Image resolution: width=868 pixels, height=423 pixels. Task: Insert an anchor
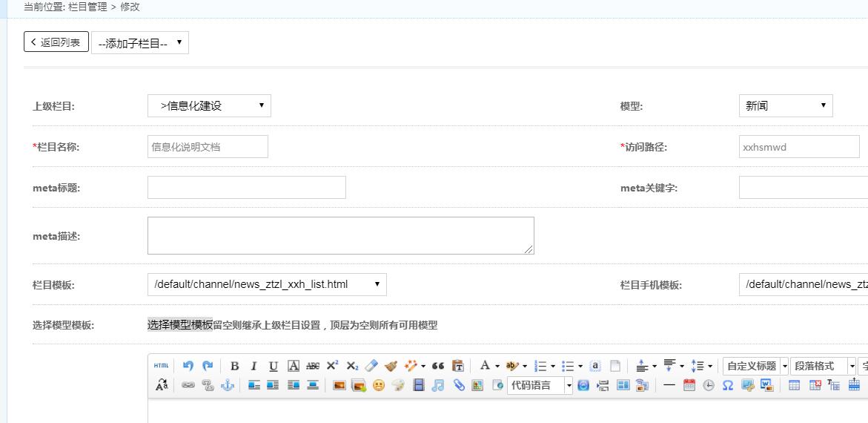pyautogui.click(x=228, y=384)
